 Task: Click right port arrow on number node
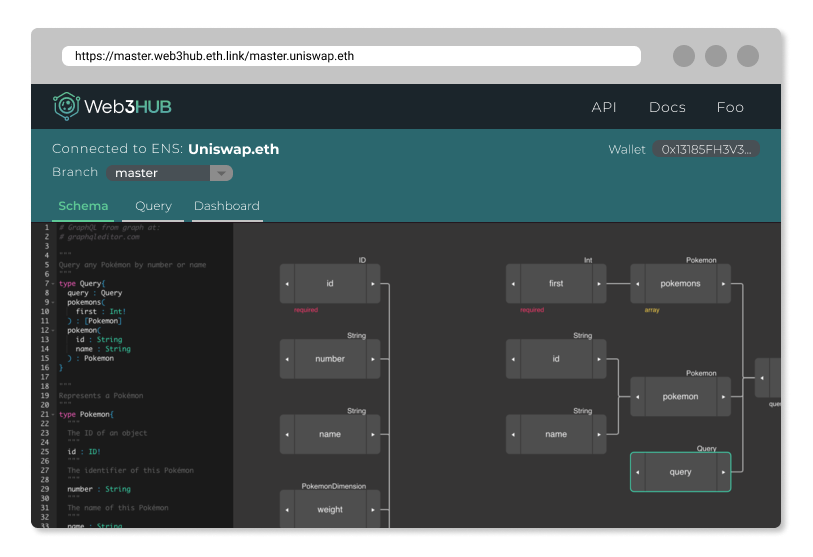tap(373, 359)
